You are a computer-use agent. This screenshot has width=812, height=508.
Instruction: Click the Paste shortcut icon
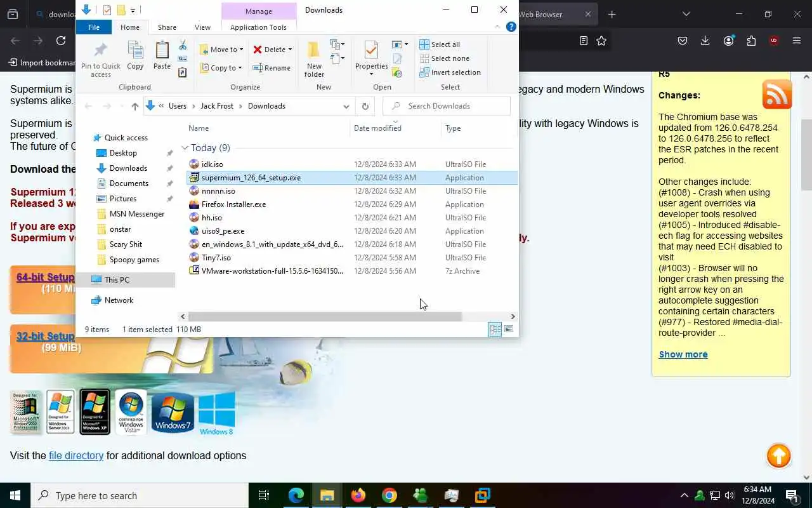[183, 72]
